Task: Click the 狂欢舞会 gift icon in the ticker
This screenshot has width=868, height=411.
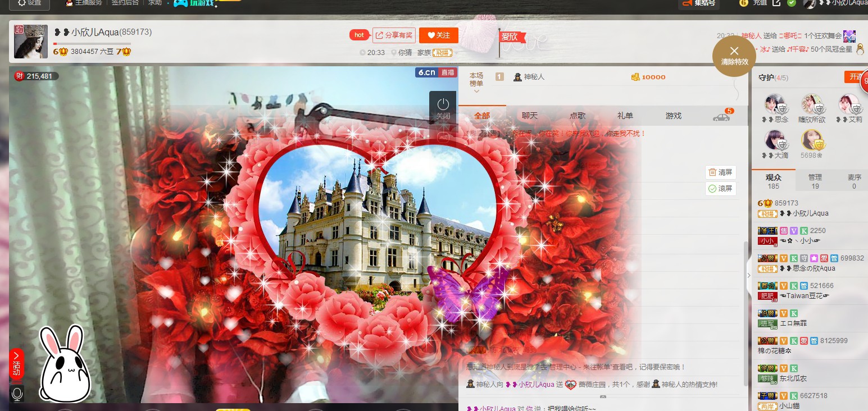Action: pyautogui.click(x=849, y=36)
